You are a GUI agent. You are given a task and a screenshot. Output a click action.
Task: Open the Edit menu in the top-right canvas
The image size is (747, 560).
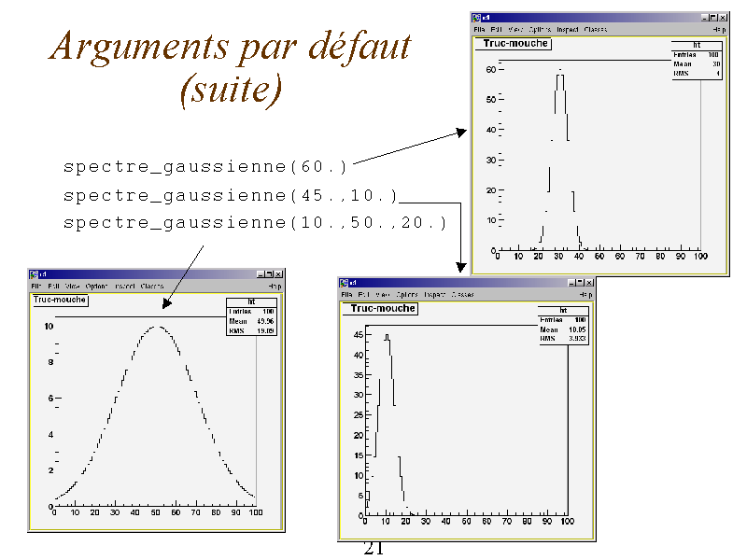coord(497,30)
